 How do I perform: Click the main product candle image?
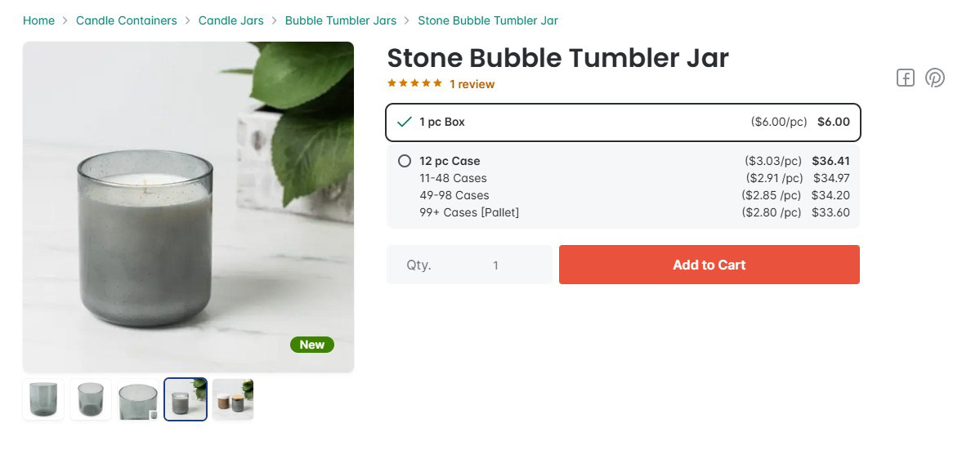point(188,207)
